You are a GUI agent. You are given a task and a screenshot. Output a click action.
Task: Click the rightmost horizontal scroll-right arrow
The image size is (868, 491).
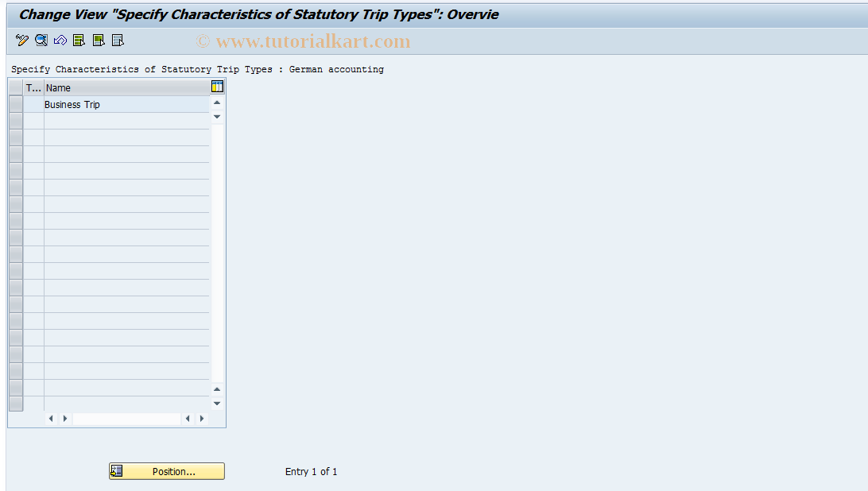[x=202, y=419]
